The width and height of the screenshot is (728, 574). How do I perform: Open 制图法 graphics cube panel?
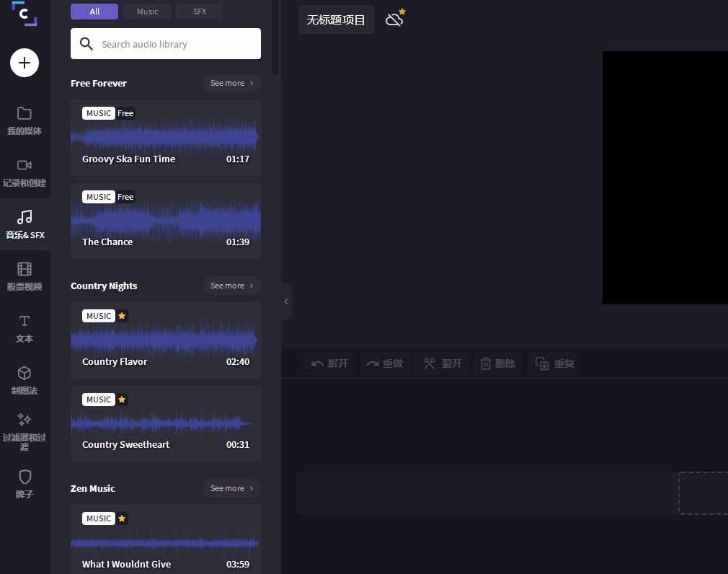[25, 380]
